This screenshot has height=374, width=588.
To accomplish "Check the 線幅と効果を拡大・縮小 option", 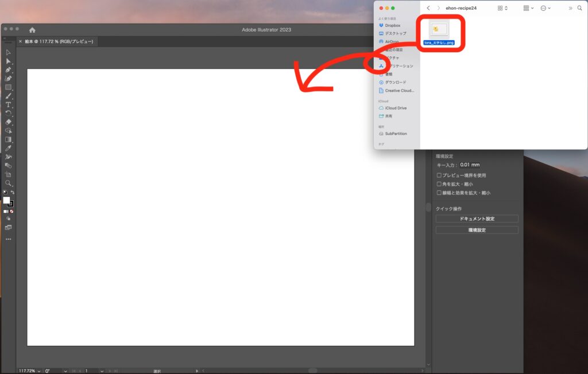I will [439, 193].
